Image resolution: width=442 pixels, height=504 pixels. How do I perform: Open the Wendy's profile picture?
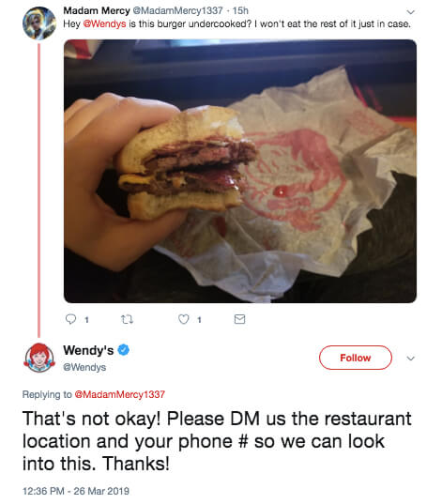(x=39, y=358)
